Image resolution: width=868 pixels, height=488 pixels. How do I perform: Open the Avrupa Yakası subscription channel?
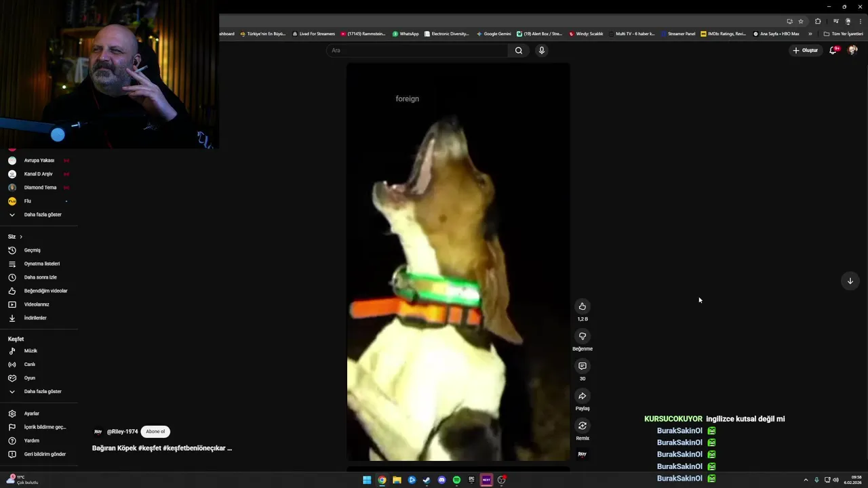39,161
